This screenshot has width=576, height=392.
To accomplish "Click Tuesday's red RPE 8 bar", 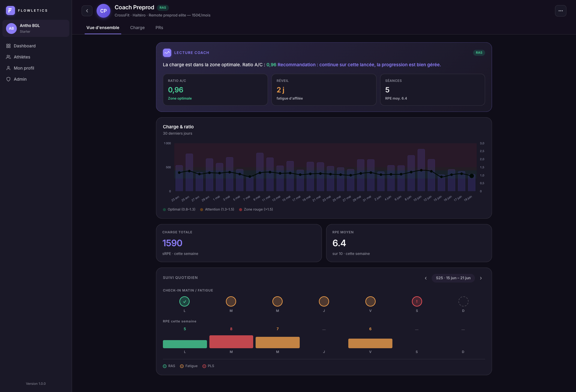I will (231, 342).
